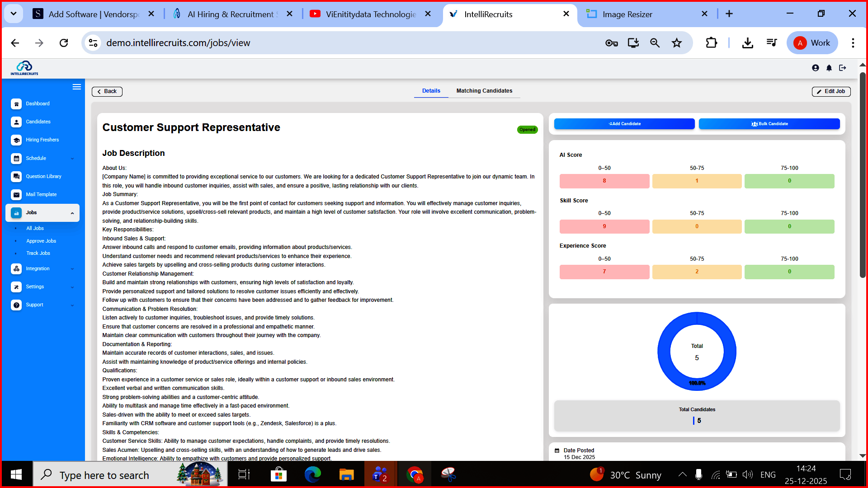The width and height of the screenshot is (868, 488).
Task: Click the logout icon in header
Action: coord(843,68)
